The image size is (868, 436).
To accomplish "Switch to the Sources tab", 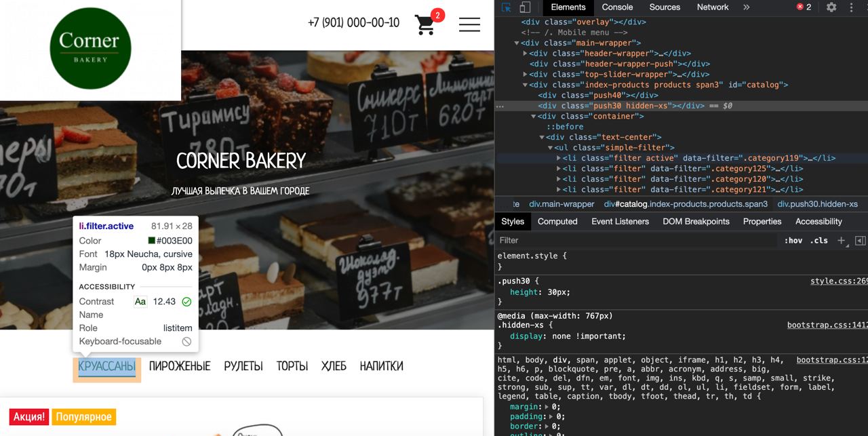I will (x=665, y=7).
